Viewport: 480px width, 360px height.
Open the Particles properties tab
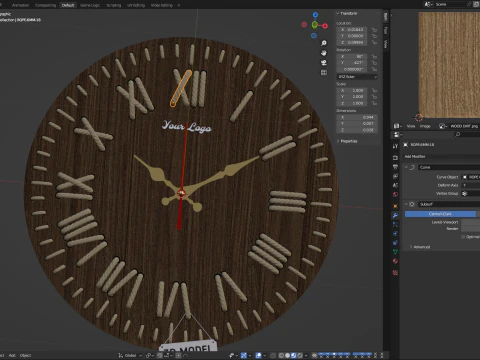click(x=395, y=224)
